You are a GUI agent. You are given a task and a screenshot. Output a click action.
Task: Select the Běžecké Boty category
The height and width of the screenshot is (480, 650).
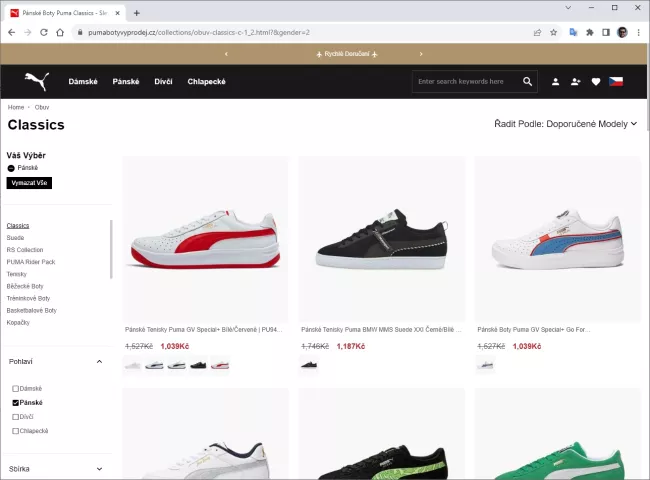25,286
